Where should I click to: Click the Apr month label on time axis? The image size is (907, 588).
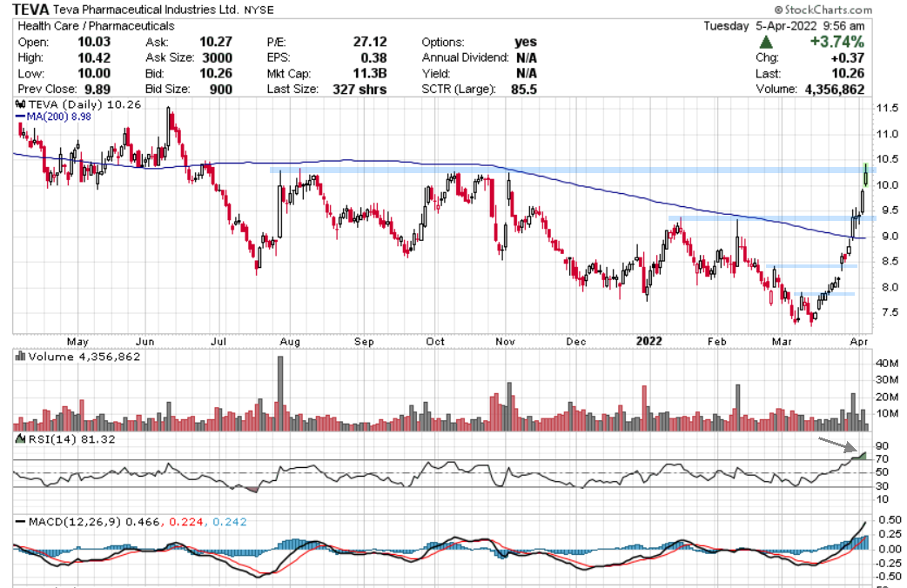point(859,342)
